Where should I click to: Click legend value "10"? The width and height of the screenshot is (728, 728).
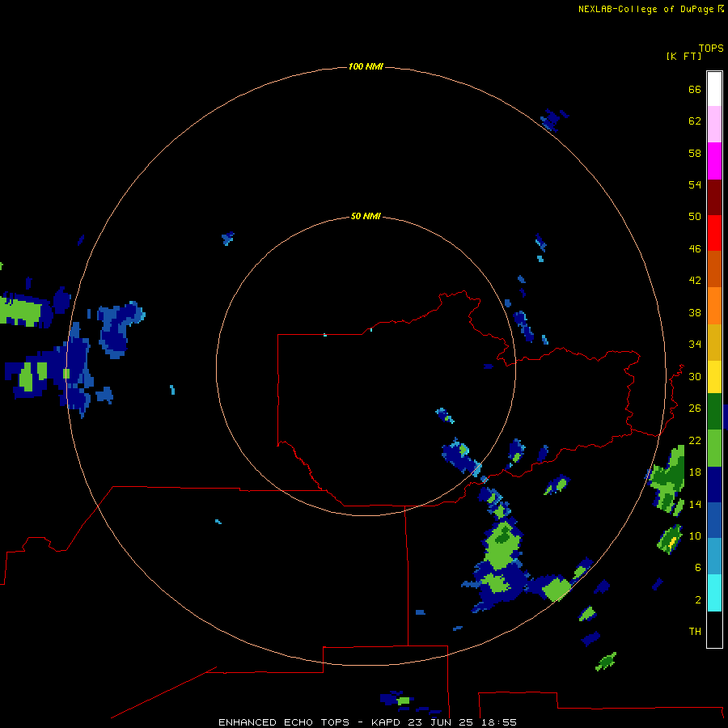coord(695,535)
